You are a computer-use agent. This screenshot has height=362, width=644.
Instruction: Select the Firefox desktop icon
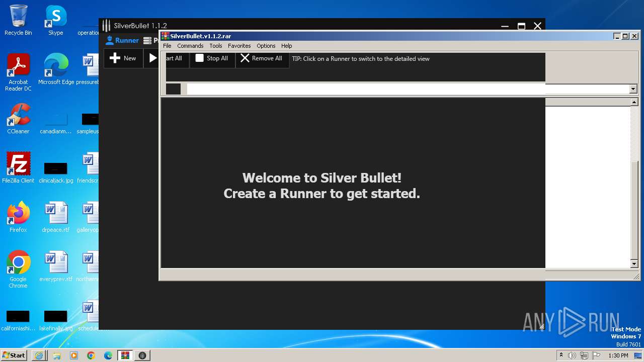(18, 217)
